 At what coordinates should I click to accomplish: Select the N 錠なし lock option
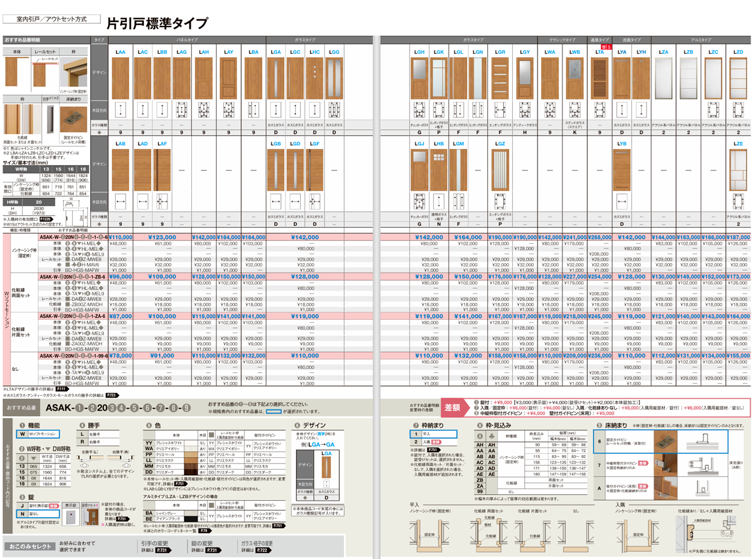[38, 514]
